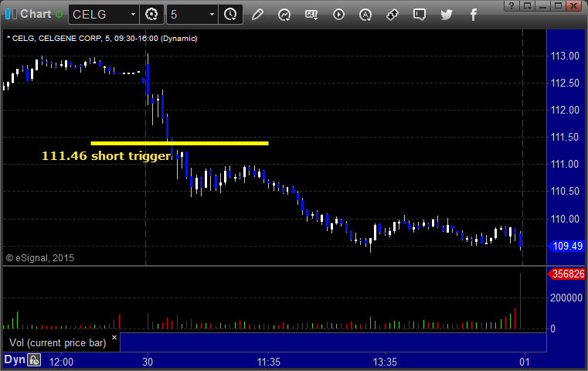
Task: Click the green circle status indicator
Action: tap(59, 15)
